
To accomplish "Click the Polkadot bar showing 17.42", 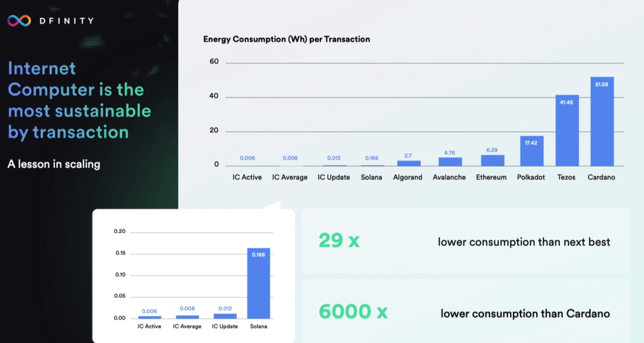I will pyautogui.click(x=531, y=151).
